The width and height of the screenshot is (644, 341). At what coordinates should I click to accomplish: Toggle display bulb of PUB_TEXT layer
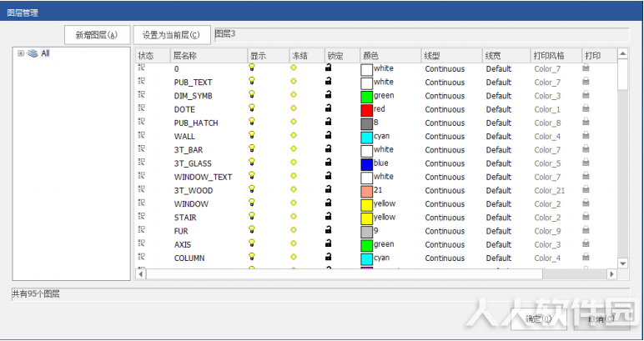tap(252, 82)
